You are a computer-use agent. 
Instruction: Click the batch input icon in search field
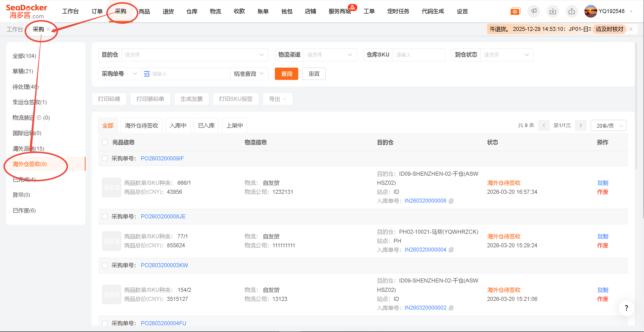147,74
